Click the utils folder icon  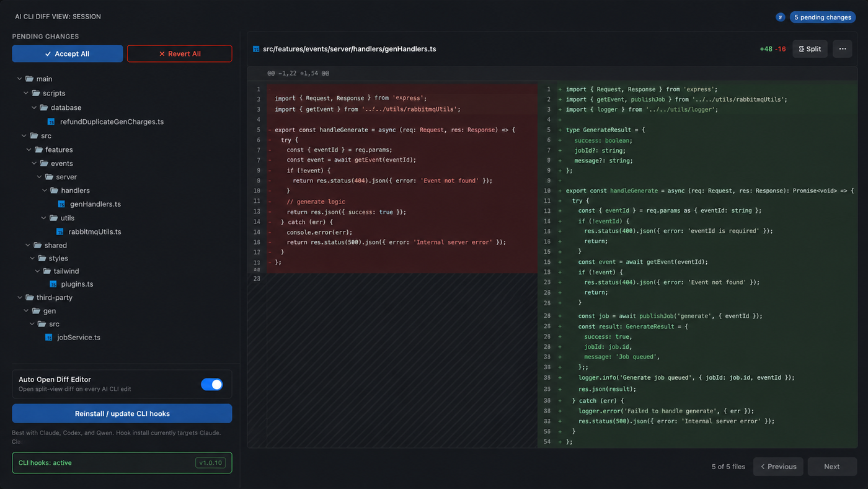(x=53, y=218)
